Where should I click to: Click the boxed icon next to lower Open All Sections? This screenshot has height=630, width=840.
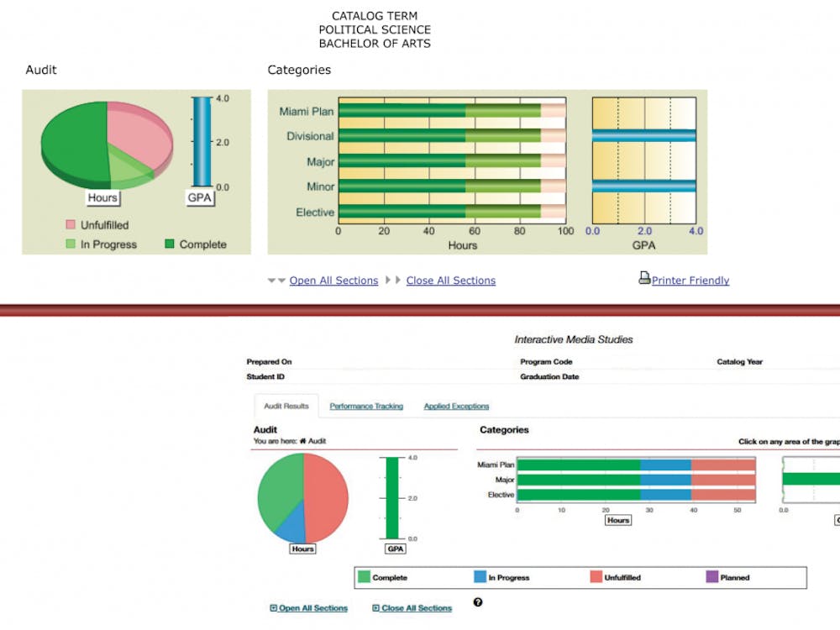pos(273,608)
